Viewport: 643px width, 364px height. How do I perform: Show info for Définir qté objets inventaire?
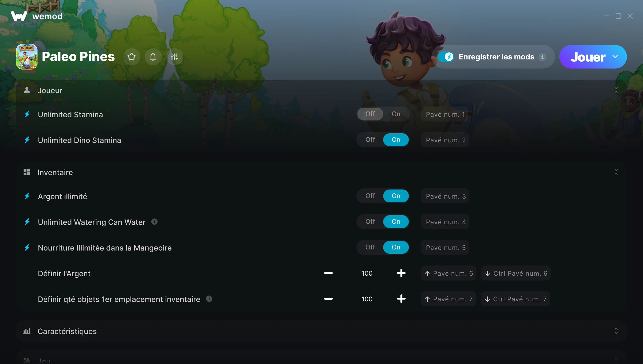[209, 299]
